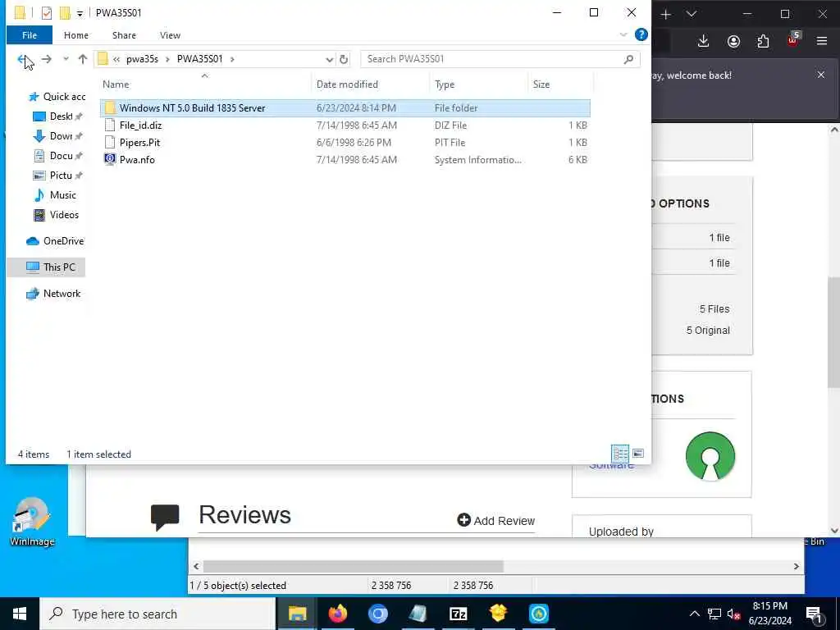Open the Windows Start menu

pos(20,614)
